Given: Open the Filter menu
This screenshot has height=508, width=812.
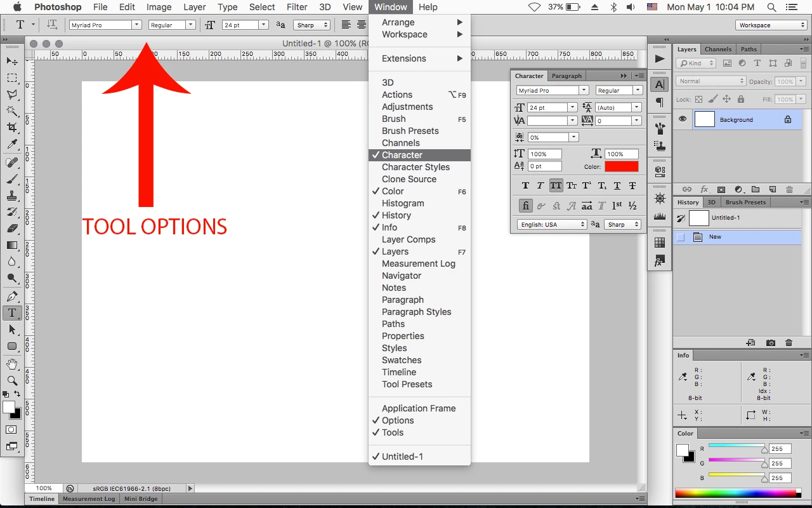Looking at the screenshot, I should (297, 7).
